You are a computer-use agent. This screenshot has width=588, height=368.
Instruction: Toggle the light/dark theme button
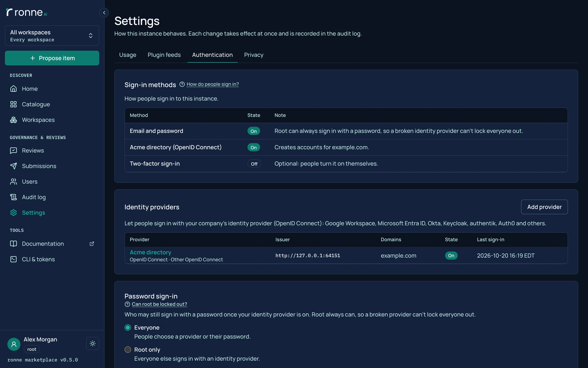[92, 343]
